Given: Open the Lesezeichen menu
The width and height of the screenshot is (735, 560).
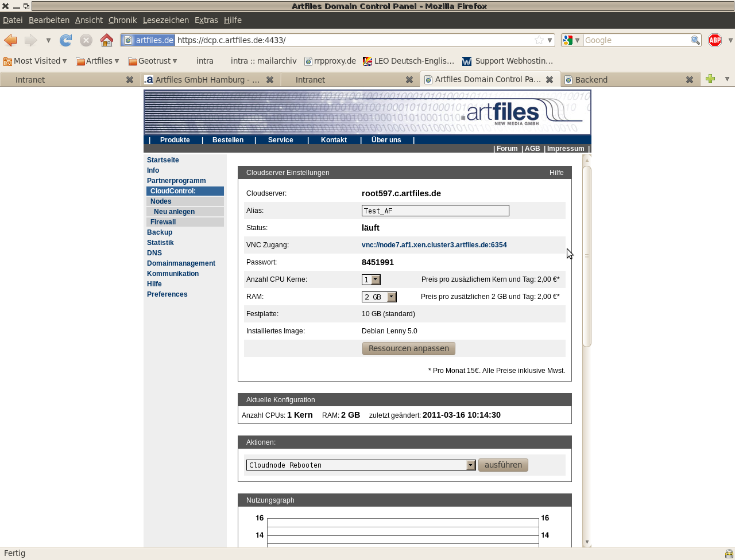Looking at the screenshot, I should (166, 20).
